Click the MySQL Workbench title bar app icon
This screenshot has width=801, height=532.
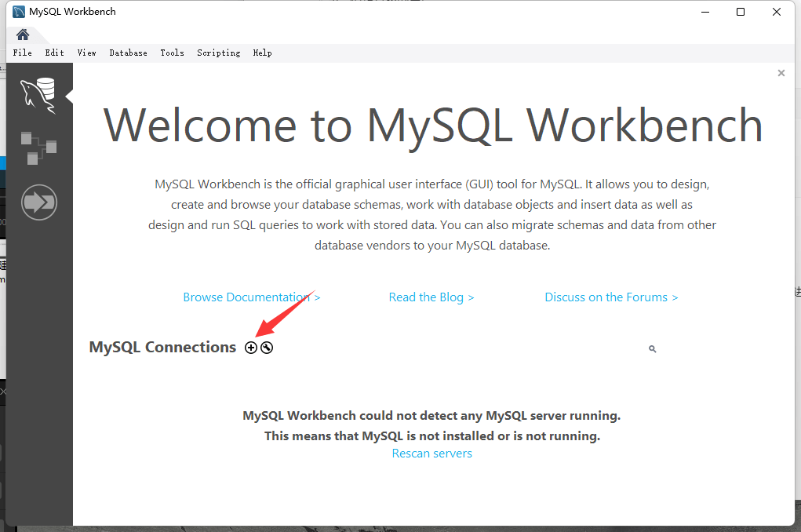19,12
